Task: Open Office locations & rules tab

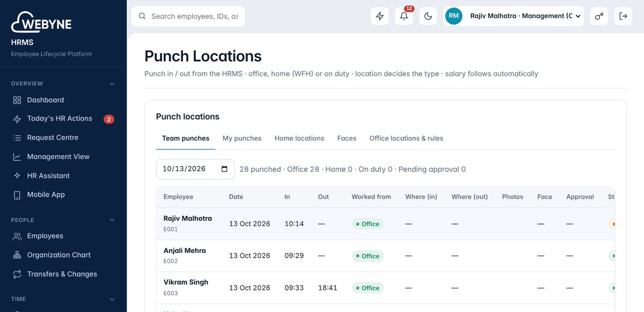Action: [406, 139]
